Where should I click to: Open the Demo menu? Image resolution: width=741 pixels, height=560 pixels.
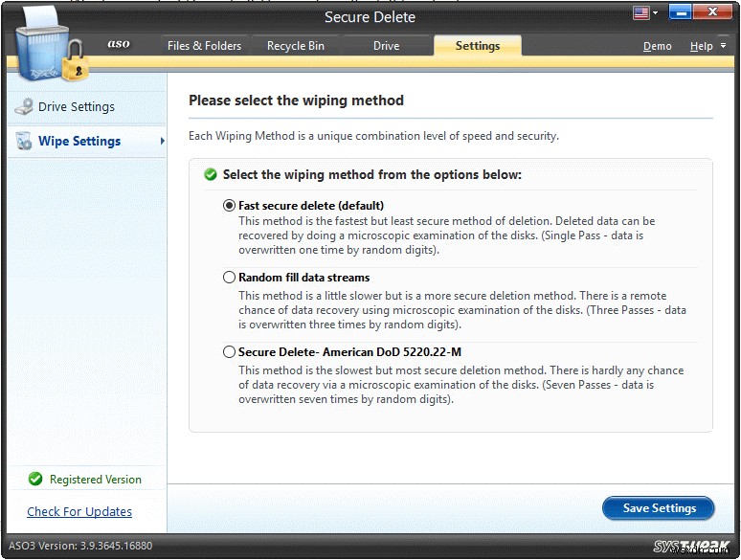pyautogui.click(x=658, y=46)
